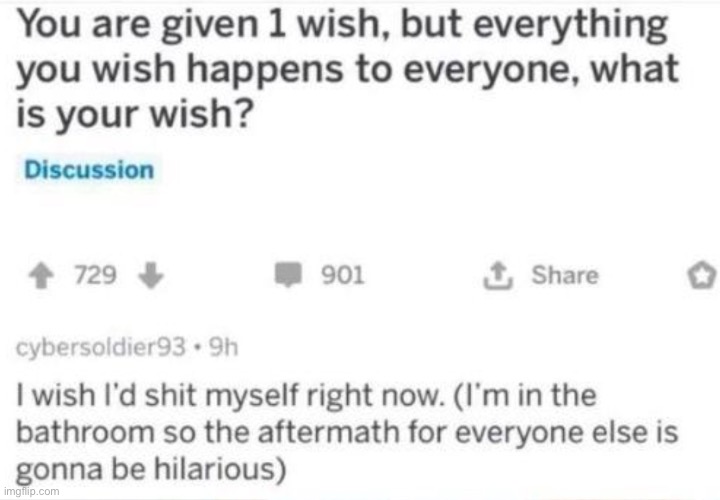Open comments via the speech bubble icon
Screen dimensions: 720x500
click(288, 275)
